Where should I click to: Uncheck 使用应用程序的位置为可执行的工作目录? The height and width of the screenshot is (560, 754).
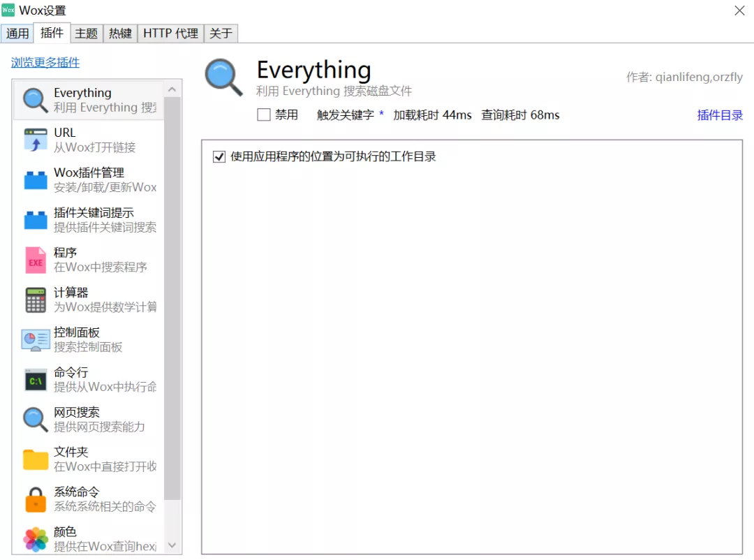pyautogui.click(x=219, y=156)
